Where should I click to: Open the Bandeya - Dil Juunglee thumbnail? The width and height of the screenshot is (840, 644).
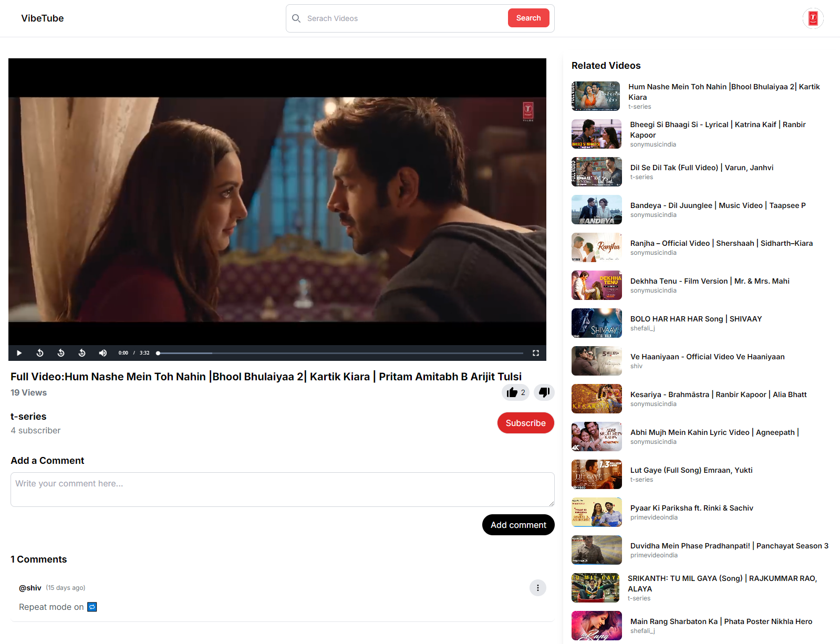597,210
